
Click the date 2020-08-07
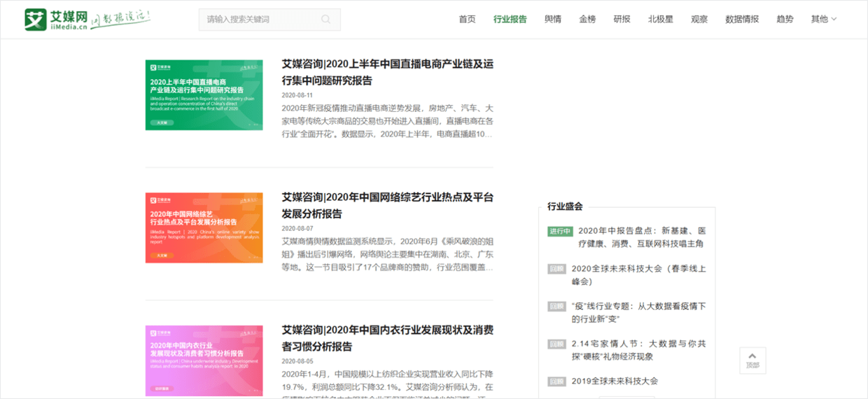point(297,228)
